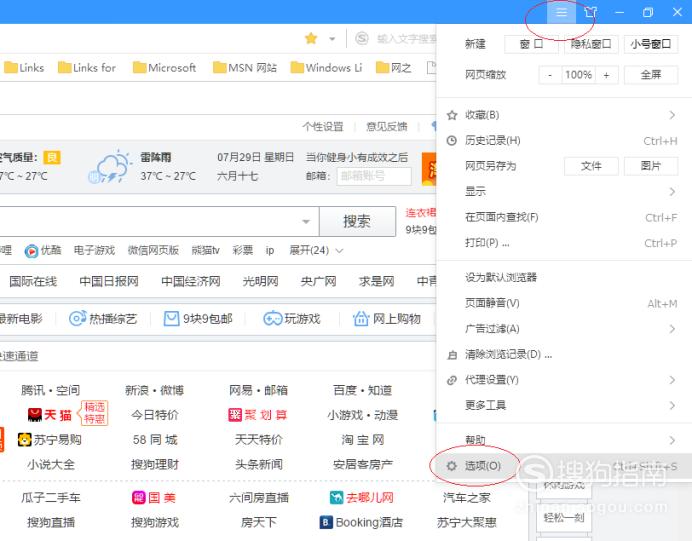The height and width of the screenshot is (541, 692).
Task: Open the Microsoft bookmark folder
Action: 165,68
